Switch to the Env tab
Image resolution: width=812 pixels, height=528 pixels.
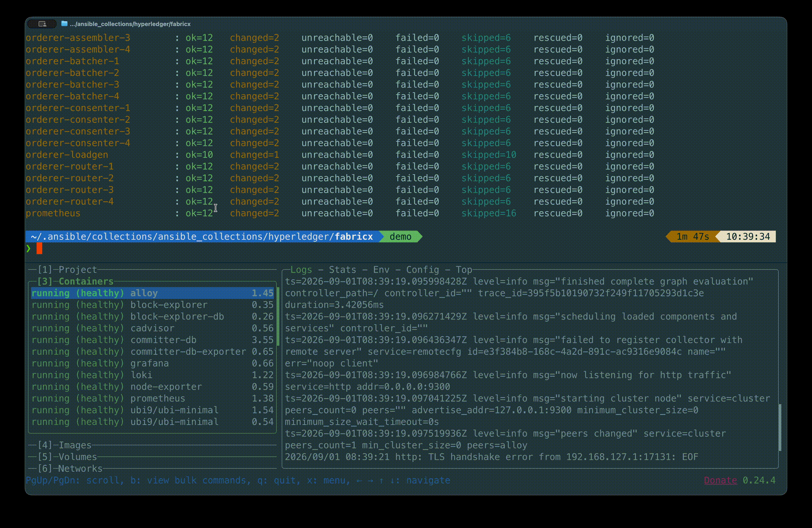[x=381, y=269]
